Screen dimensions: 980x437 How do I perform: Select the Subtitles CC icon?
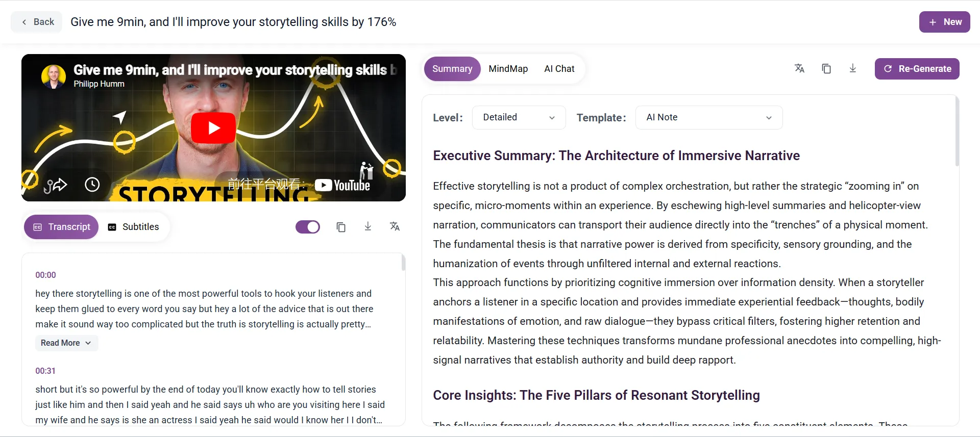[x=112, y=227]
